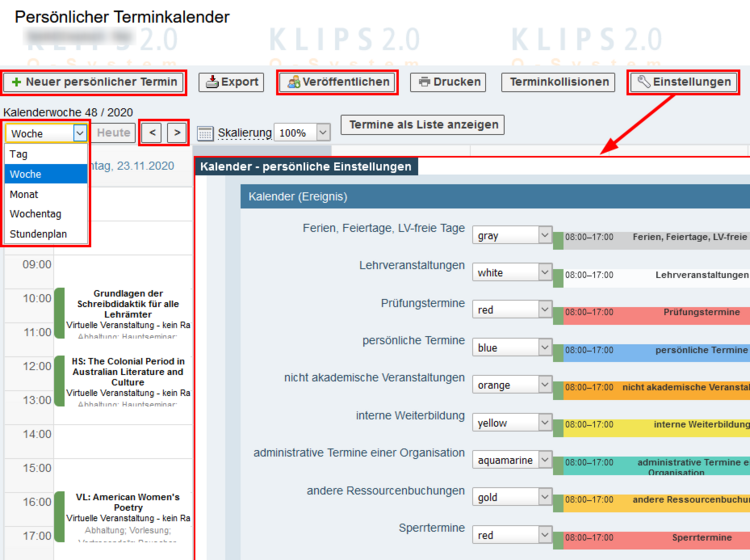Screen dimensions: 750x560
Task: Open the blue color dropdown for persönliche Termine
Action: click(x=512, y=348)
